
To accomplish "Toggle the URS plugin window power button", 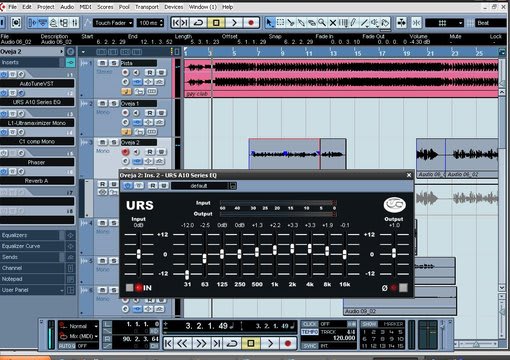I will click(127, 186).
